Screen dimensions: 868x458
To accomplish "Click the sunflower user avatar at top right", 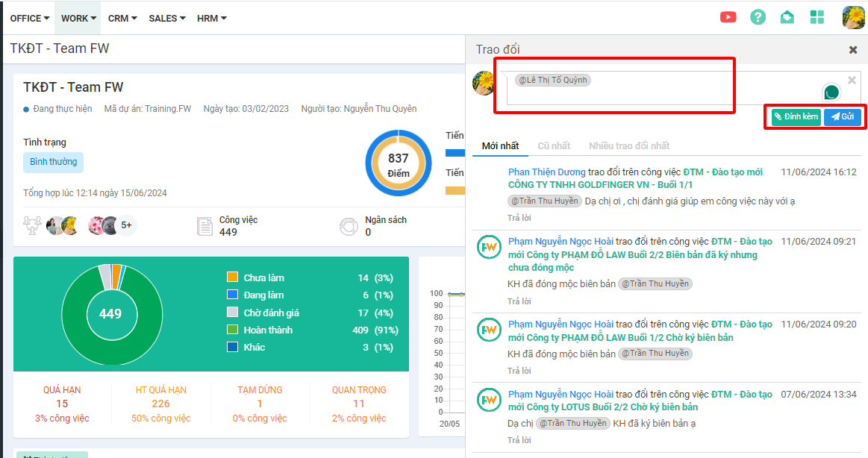I will click(853, 17).
